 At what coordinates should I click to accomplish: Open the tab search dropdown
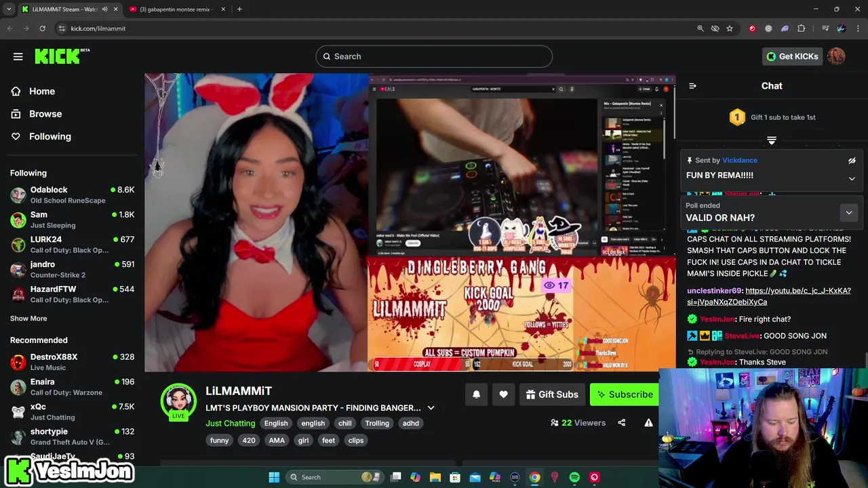click(9, 9)
